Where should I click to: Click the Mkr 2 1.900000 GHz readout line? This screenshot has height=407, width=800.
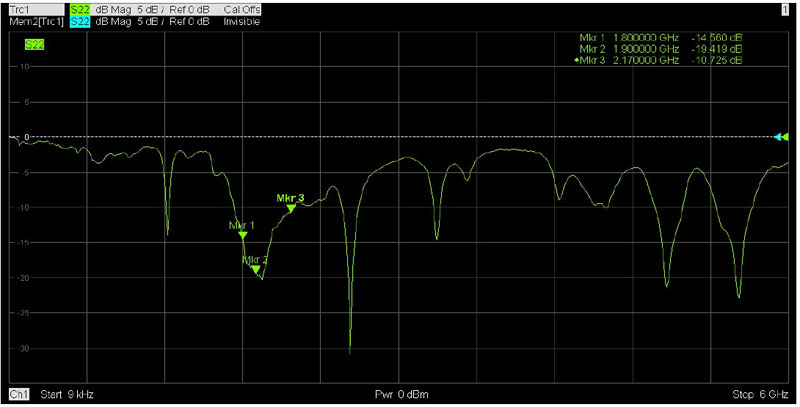pyautogui.click(x=660, y=49)
